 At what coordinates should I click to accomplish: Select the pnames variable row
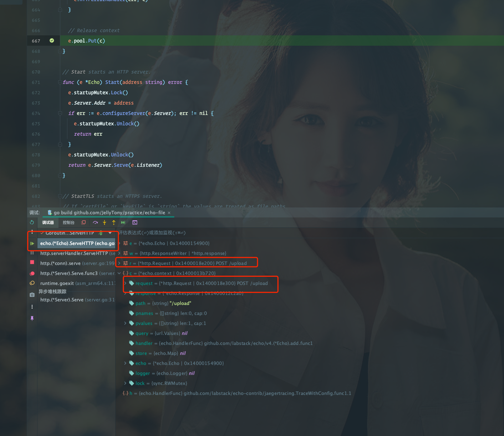click(310, 313)
